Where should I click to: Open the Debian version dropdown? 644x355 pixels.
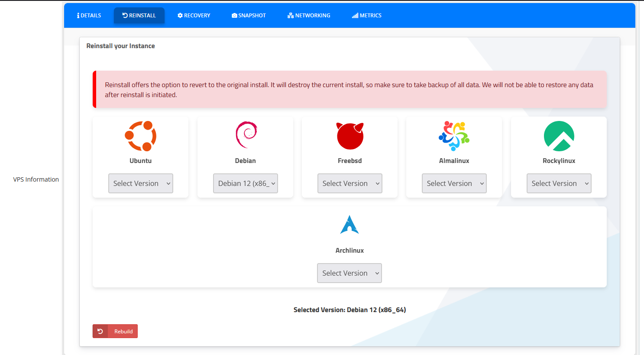point(246,183)
